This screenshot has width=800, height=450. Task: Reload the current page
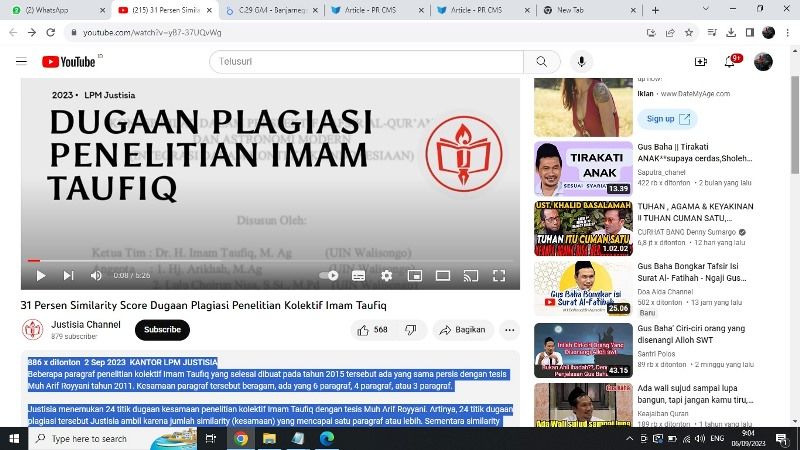coord(51,32)
